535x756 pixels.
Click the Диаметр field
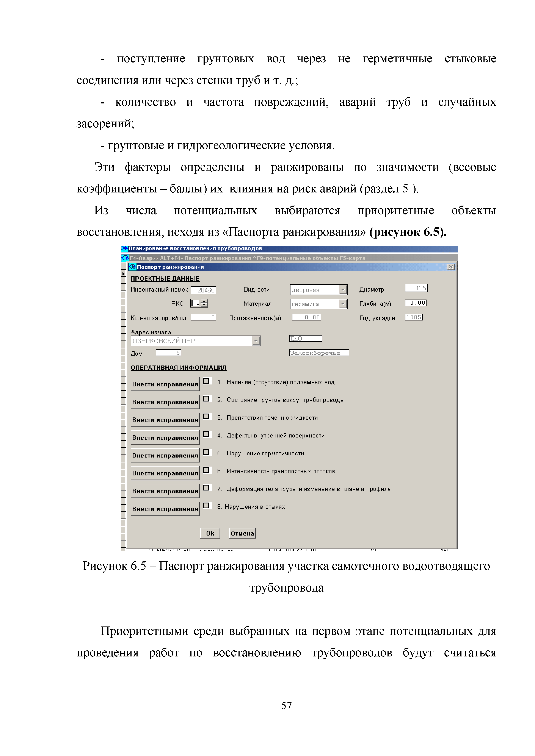416,288
